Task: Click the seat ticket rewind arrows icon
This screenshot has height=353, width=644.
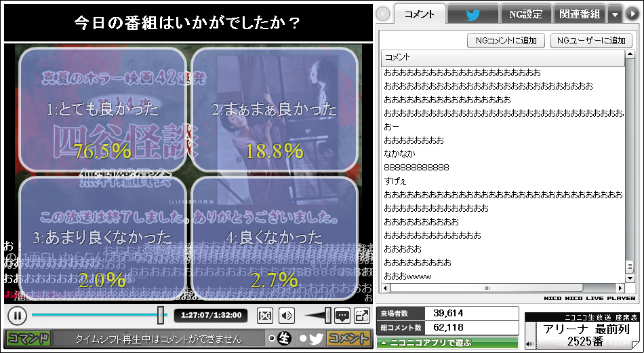Action: tap(530, 343)
